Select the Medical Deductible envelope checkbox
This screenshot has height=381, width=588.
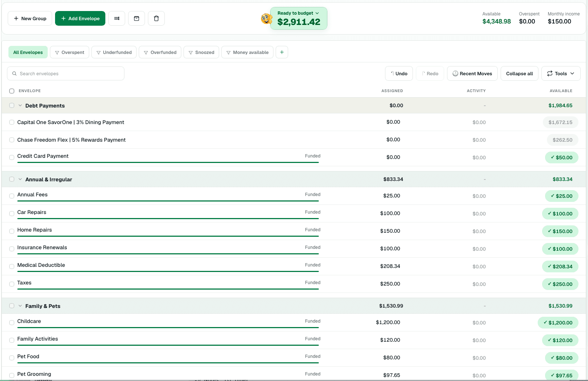point(12,266)
